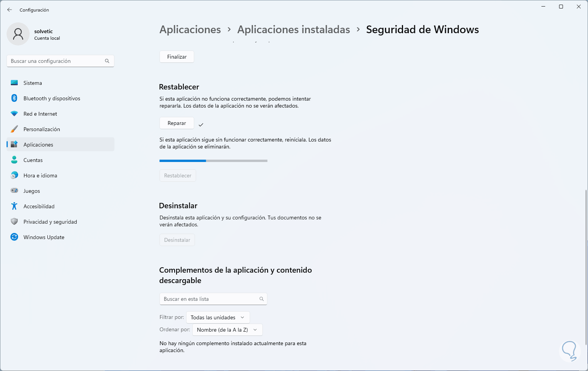This screenshot has width=588, height=371.
Task: Click the back arrow in the title bar
Action: tap(10, 10)
